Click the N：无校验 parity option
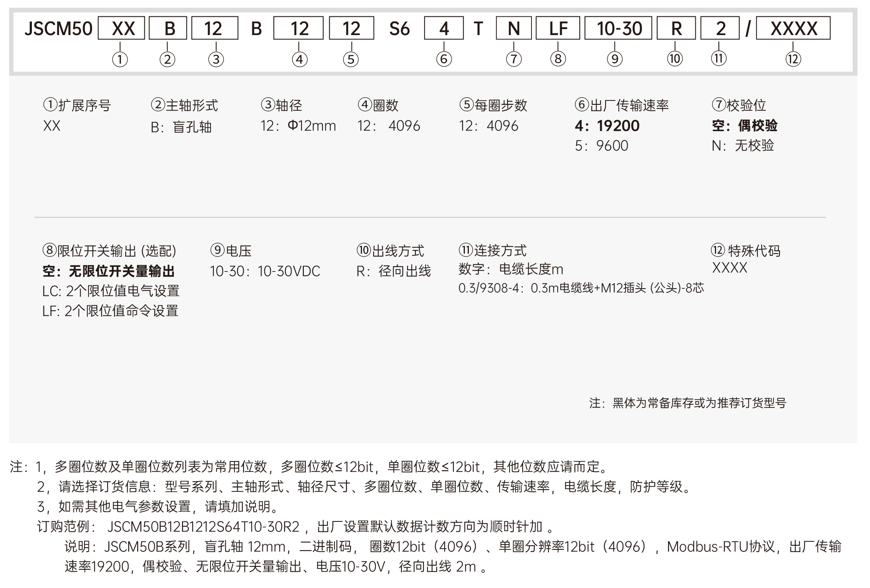Viewport: 870px width, 588px height. tap(742, 146)
